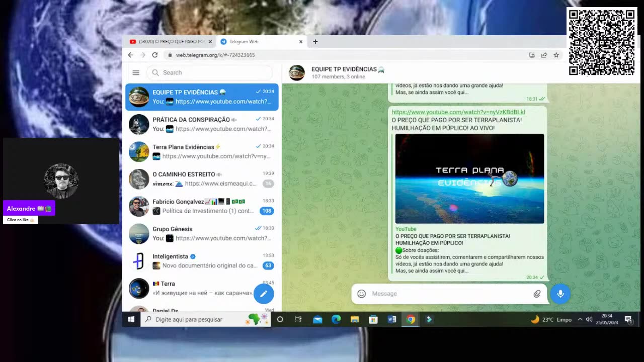The width and height of the screenshot is (644, 362).
Task: Open Task View on the taskbar
Action: [x=298, y=319]
